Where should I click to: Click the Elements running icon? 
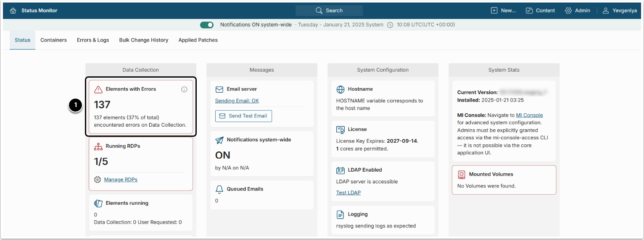98,203
